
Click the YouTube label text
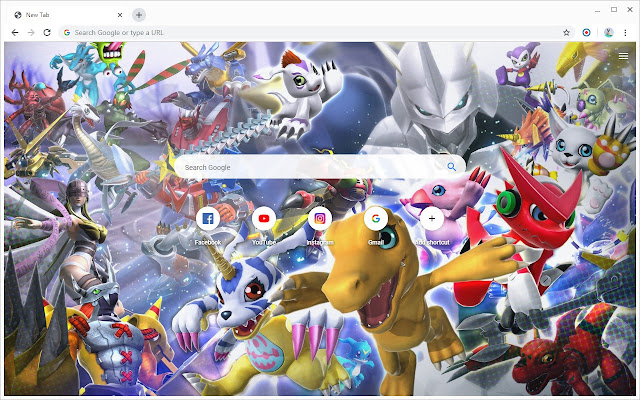point(264,242)
